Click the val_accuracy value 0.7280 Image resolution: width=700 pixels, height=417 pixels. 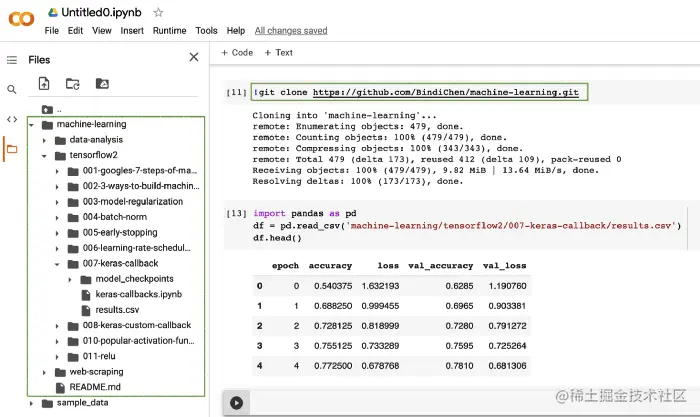[x=459, y=326]
